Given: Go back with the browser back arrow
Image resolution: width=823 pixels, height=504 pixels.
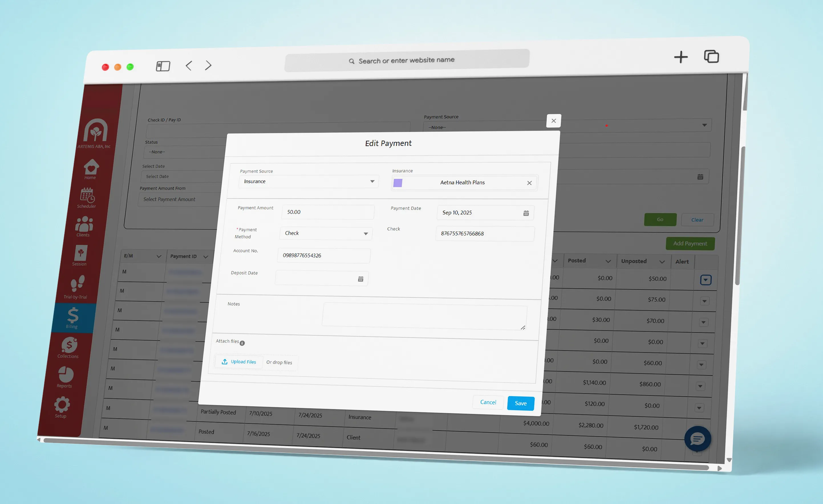Looking at the screenshot, I should 189,66.
